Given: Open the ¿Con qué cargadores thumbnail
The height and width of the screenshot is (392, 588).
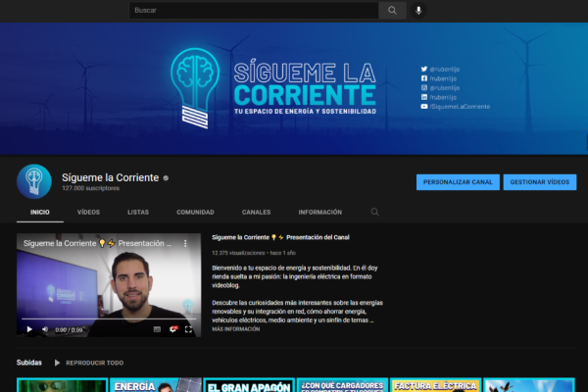Looking at the screenshot, I should (342, 385).
